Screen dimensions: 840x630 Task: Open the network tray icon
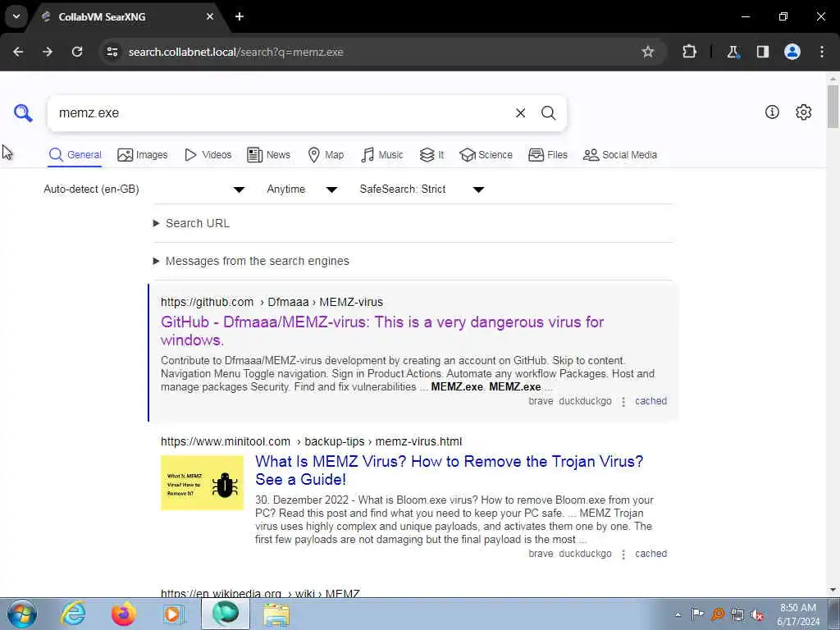(737, 614)
